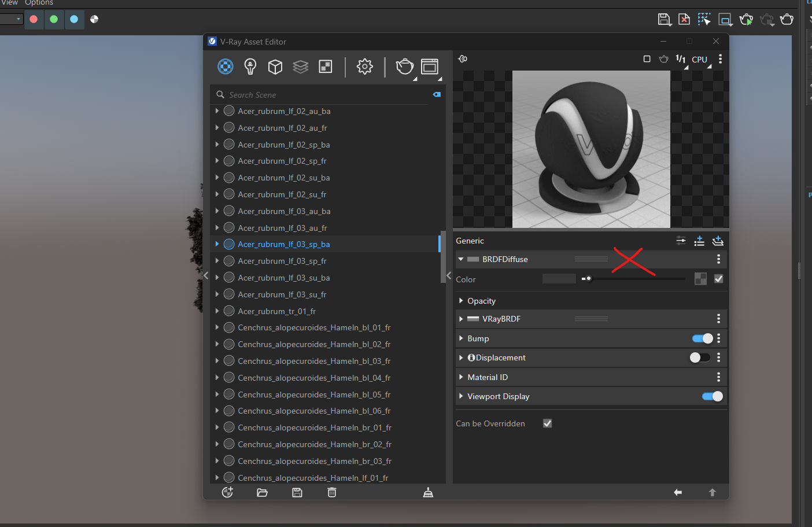Expand the VRayBRDF section
The width and height of the screenshot is (812, 527).
tap(461, 319)
